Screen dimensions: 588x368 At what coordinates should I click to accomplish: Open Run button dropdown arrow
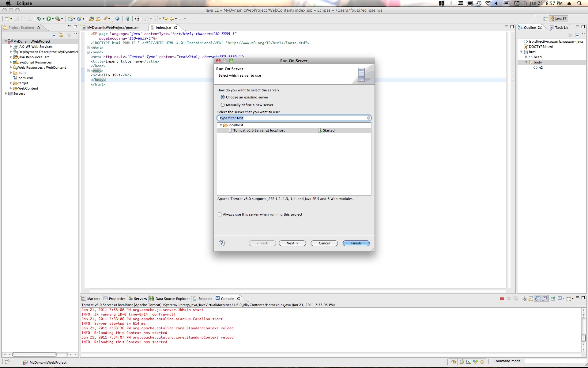click(x=53, y=19)
